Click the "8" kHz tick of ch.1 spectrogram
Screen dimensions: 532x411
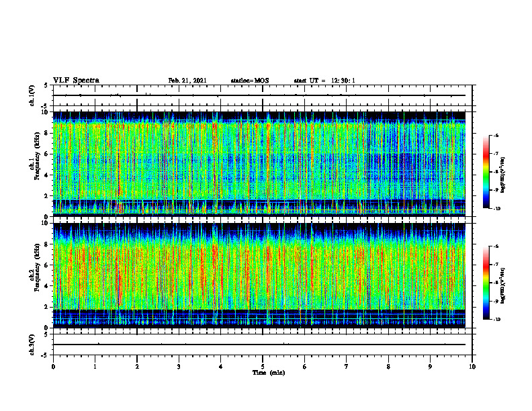tap(47, 133)
